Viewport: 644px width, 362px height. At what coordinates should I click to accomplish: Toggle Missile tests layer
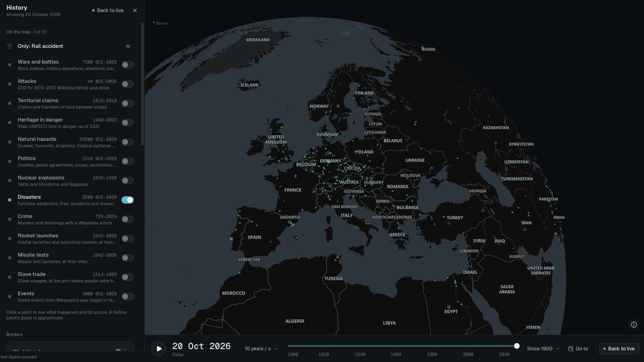128,258
